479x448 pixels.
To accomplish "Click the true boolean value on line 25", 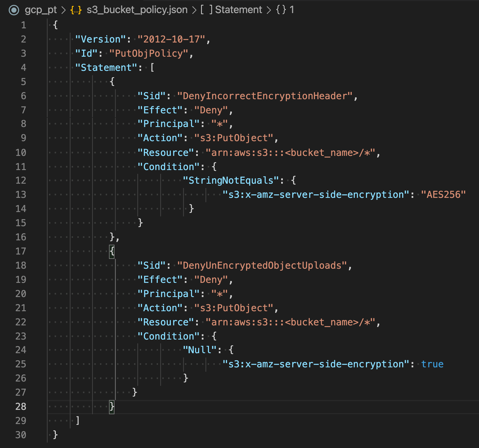I will (x=432, y=364).
